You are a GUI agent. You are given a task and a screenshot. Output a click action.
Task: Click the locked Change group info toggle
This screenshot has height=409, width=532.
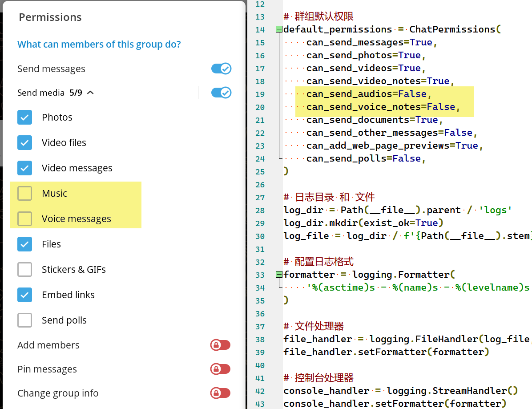pyautogui.click(x=220, y=393)
